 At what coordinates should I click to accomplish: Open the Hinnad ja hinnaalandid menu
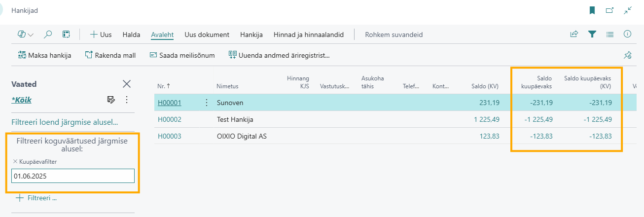(x=308, y=35)
